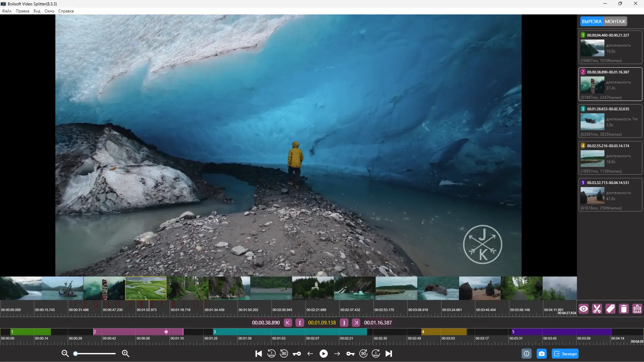
Task: Select clip 3 in the segment list
Action: click(610, 121)
